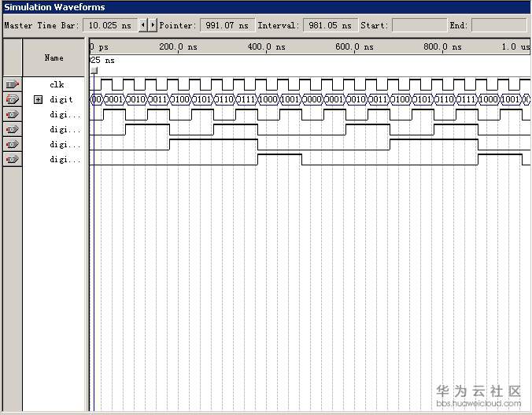This screenshot has width=532, height=415.
Task: Click the first 1000 bus value segment
Action: [268, 99]
